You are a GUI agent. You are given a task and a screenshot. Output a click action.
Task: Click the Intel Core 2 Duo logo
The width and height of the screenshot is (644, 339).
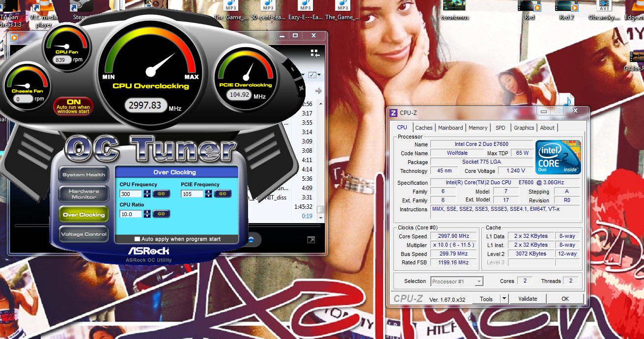(x=558, y=157)
